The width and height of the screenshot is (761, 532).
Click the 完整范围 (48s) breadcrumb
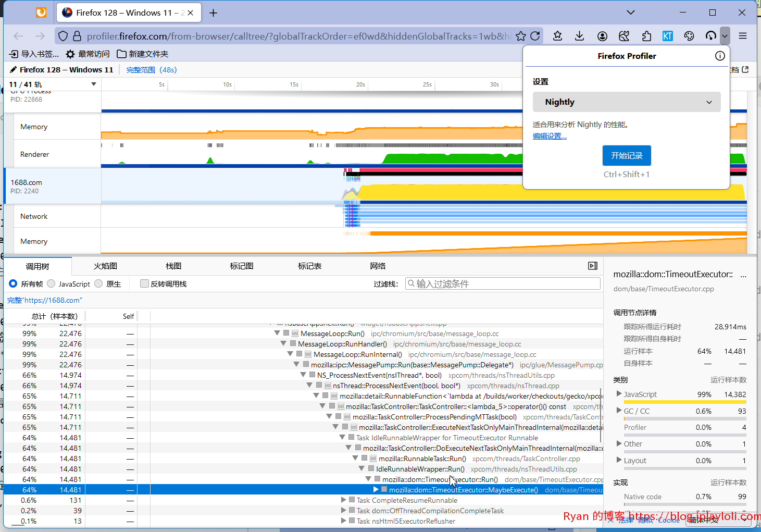tap(151, 69)
